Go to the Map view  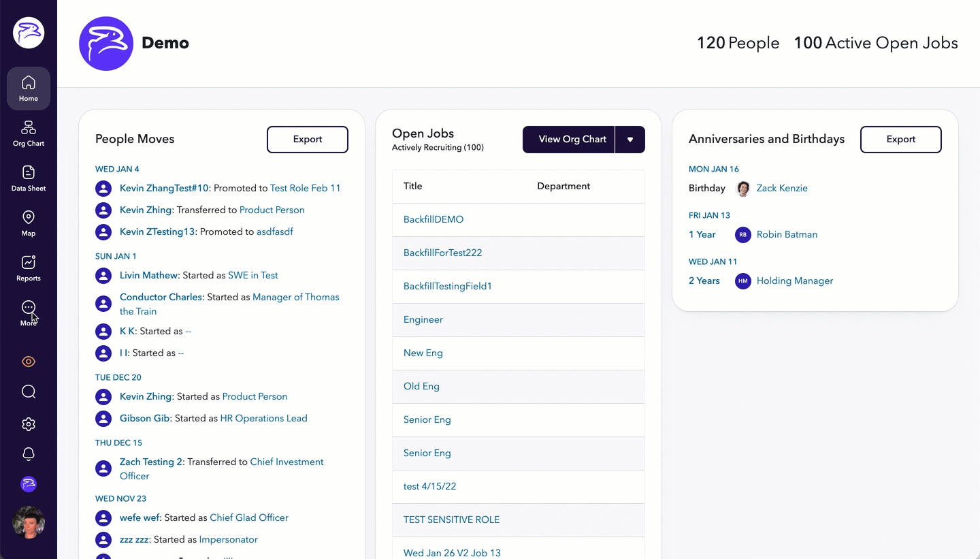click(29, 223)
